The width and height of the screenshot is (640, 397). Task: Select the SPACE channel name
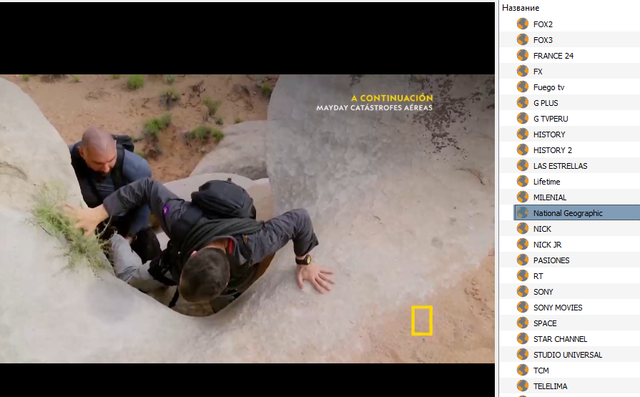tap(545, 323)
